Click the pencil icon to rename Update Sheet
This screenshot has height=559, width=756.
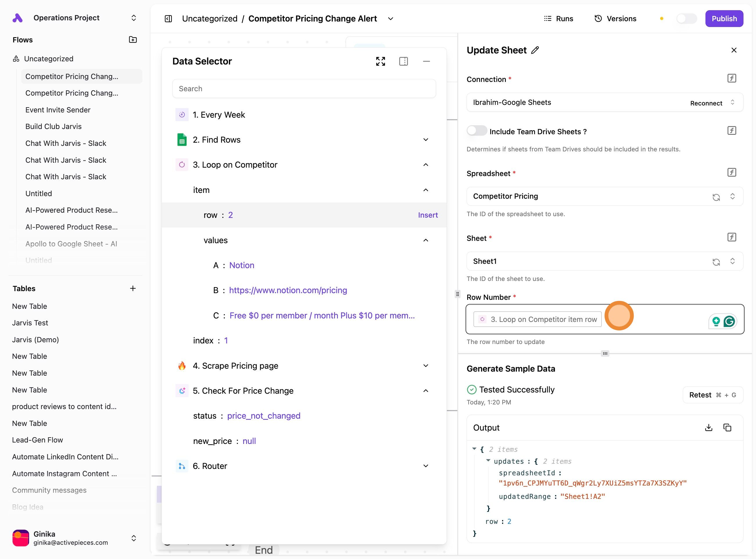point(535,50)
